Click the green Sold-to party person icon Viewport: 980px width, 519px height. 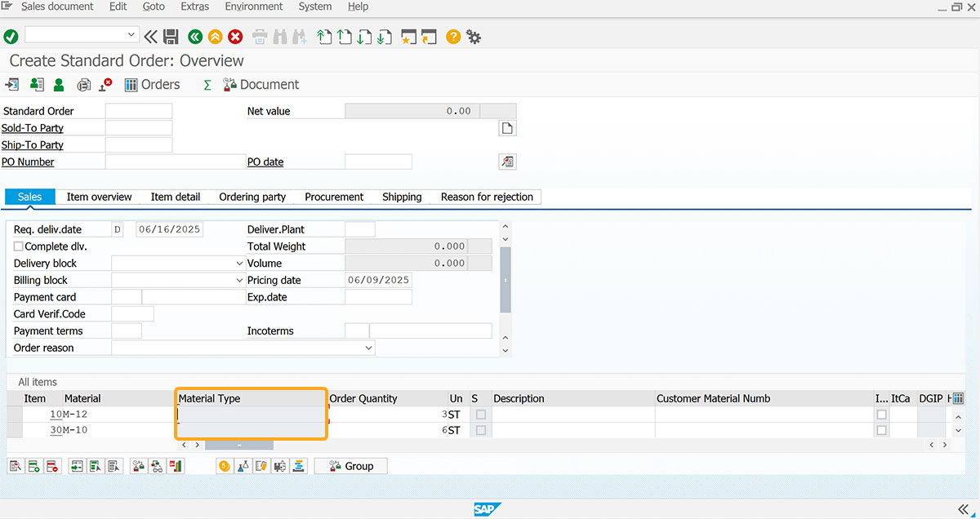pos(59,84)
